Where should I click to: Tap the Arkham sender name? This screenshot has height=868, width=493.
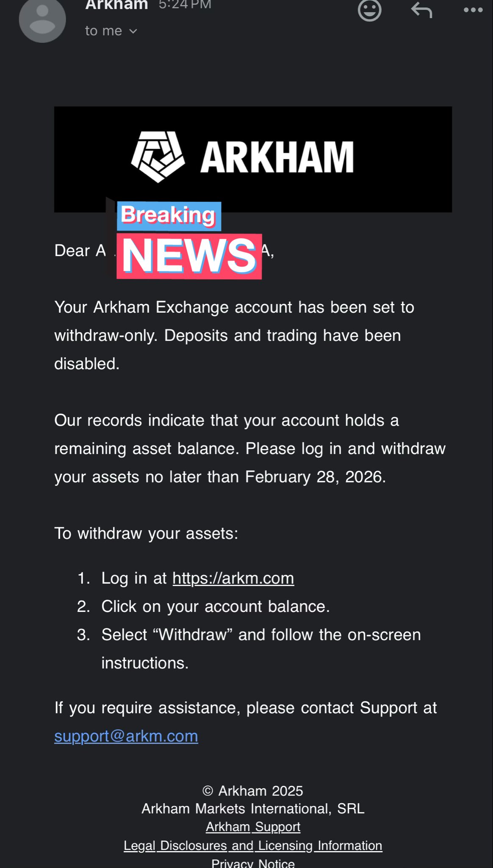pos(116,5)
